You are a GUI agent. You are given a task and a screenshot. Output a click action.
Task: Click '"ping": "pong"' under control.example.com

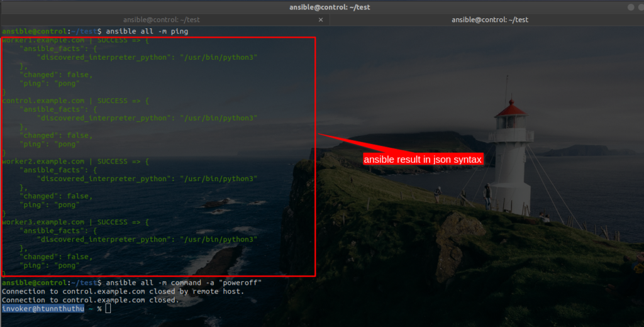49,144
